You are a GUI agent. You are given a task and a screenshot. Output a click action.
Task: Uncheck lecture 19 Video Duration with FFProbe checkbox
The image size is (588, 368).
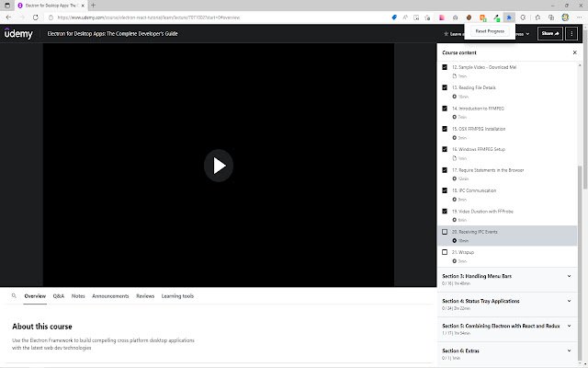445,211
